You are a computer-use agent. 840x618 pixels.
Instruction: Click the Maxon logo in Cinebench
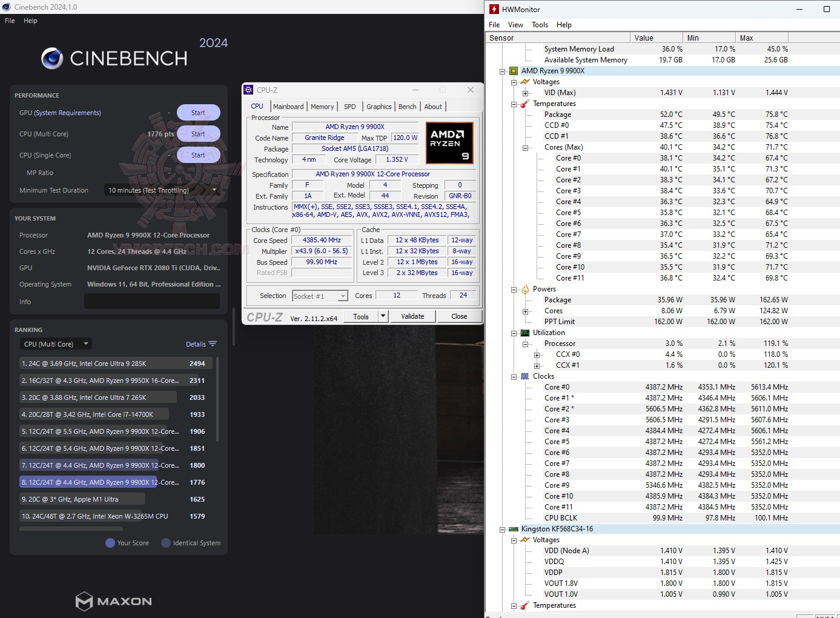113,601
